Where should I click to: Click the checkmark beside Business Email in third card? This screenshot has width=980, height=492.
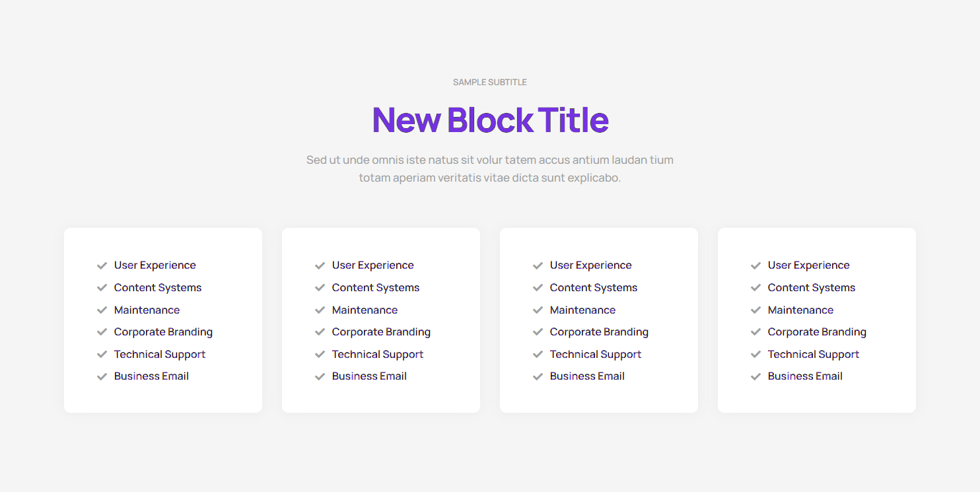pyautogui.click(x=538, y=376)
